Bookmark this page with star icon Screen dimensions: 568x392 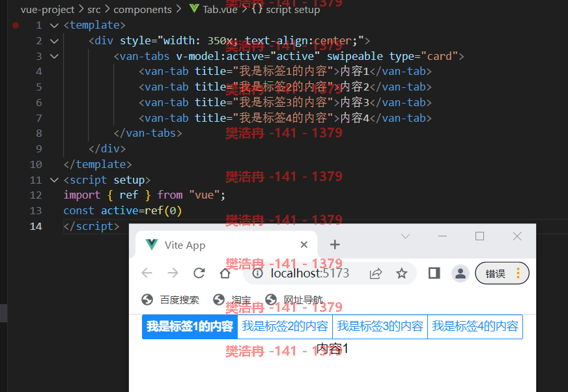point(401,273)
